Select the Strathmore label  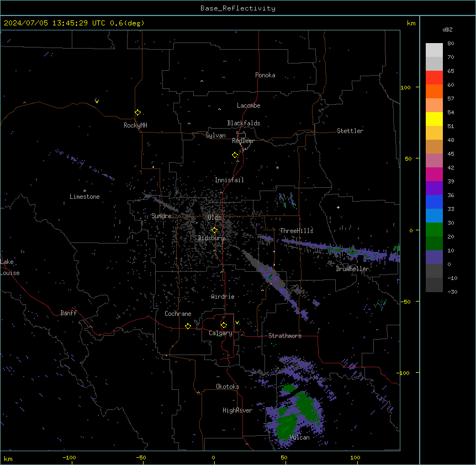pyautogui.click(x=285, y=336)
